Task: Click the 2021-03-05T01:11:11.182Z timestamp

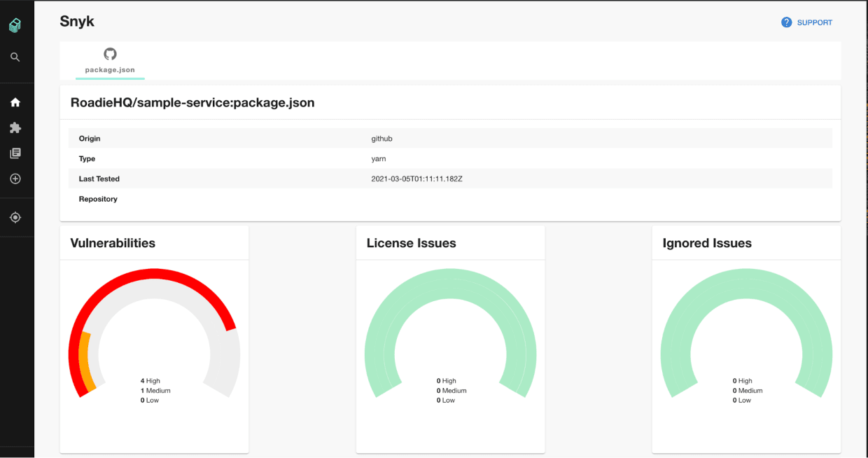Action: click(416, 179)
